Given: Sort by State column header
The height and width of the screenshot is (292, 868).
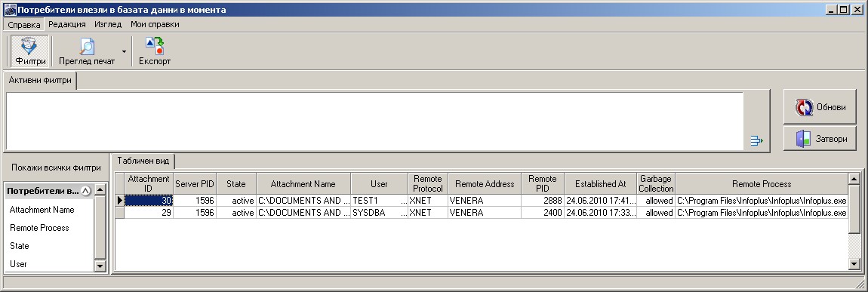Looking at the screenshot, I should [235, 183].
